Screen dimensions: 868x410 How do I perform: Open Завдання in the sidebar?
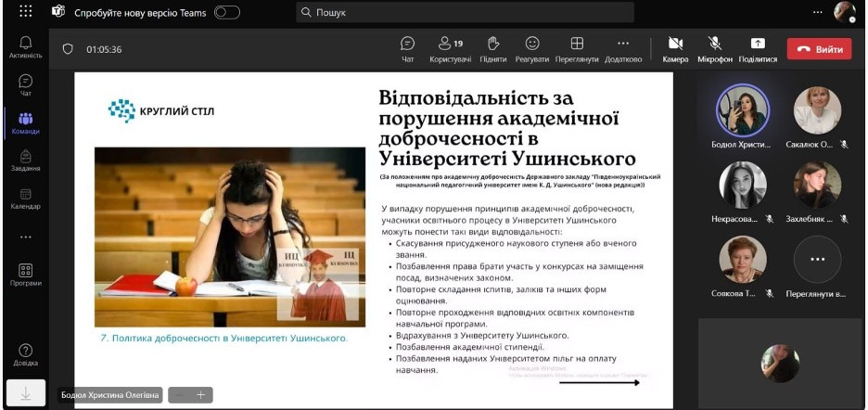(25, 160)
